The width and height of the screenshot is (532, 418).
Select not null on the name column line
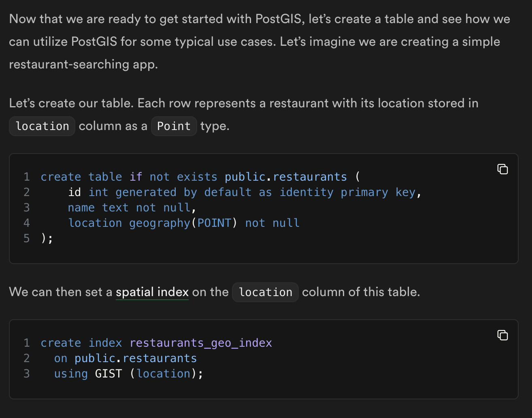164,207
